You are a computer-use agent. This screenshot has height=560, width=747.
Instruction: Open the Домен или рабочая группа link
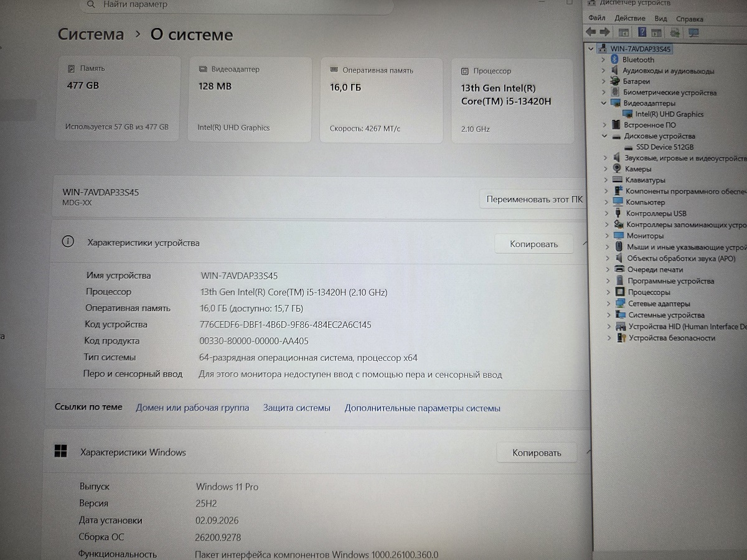(192, 408)
